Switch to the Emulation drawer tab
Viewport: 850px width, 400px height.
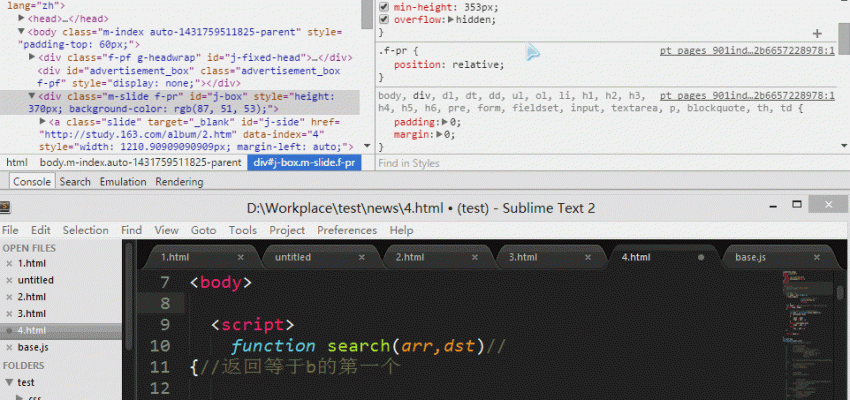123,182
